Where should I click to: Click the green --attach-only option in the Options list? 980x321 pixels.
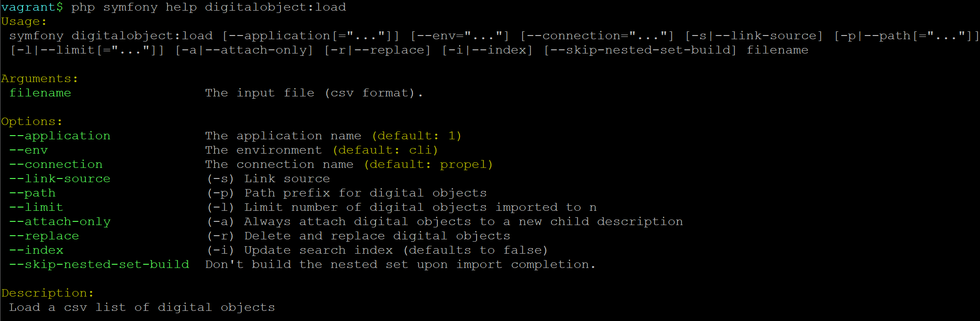coord(60,222)
